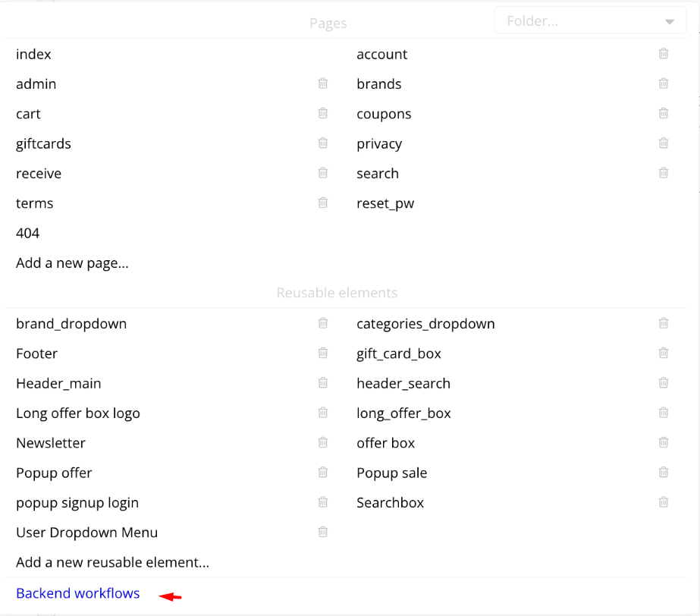The height and width of the screenshot is (616, 700).
Task: Click trash icon beside brand_dropdown element
Action: [x=323, y=323]
